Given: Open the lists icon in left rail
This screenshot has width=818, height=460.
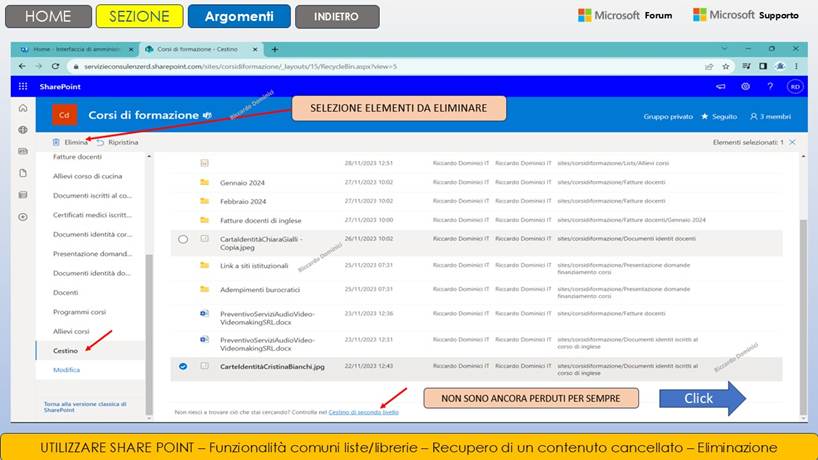Looking at the screenshot, I should (23, 195).
